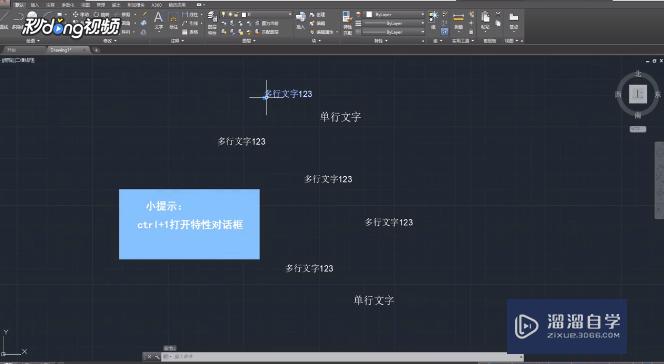
Task: Click the quick calculator icon in utilities panel
Action: pyautogui.click(x=471, y=32)
